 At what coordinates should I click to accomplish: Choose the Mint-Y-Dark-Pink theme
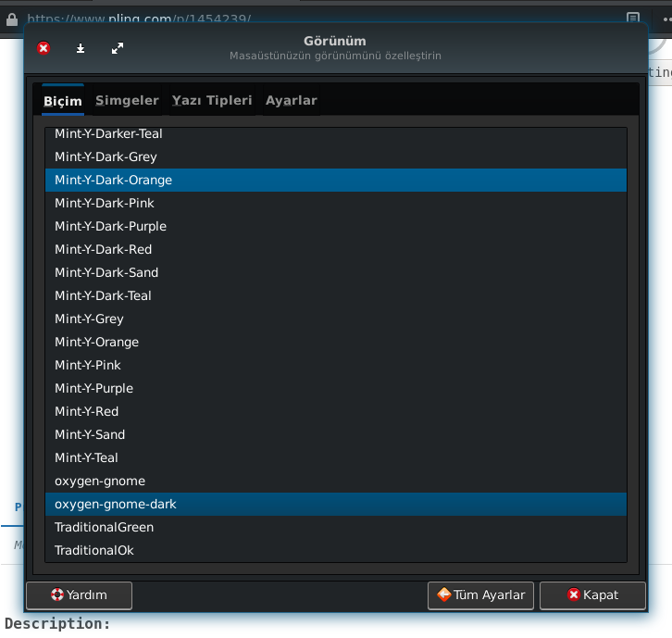(336, 203)
